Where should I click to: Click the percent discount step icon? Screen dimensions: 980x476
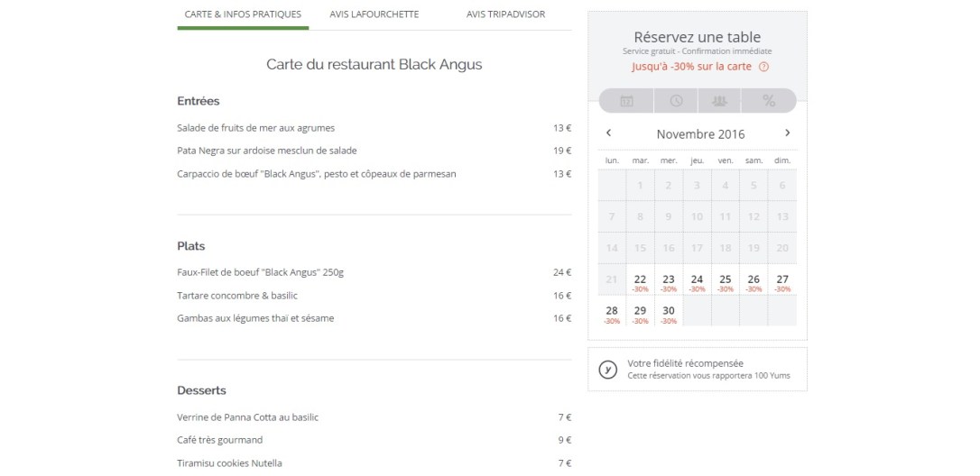point(769,101)
